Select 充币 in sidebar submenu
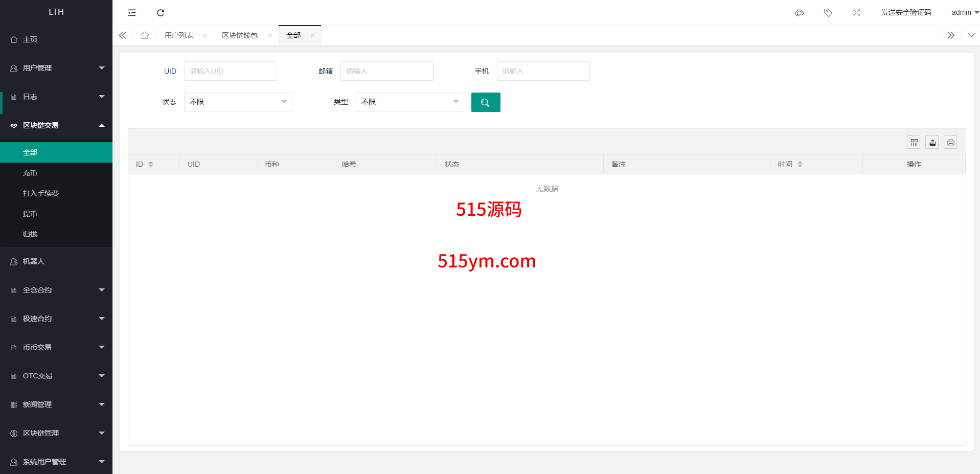Image resolution: width=980 pixels, height=474 pixels. pos(30,173)
